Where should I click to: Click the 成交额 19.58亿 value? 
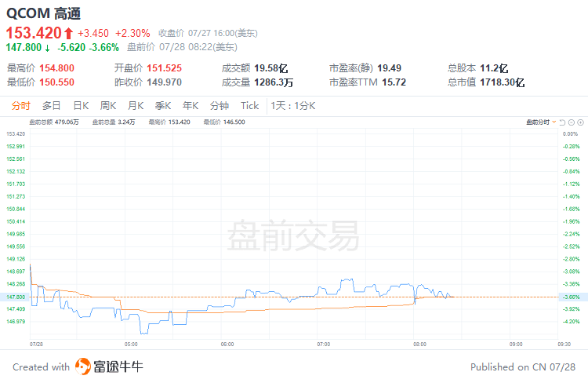click(x=271, y=68)
